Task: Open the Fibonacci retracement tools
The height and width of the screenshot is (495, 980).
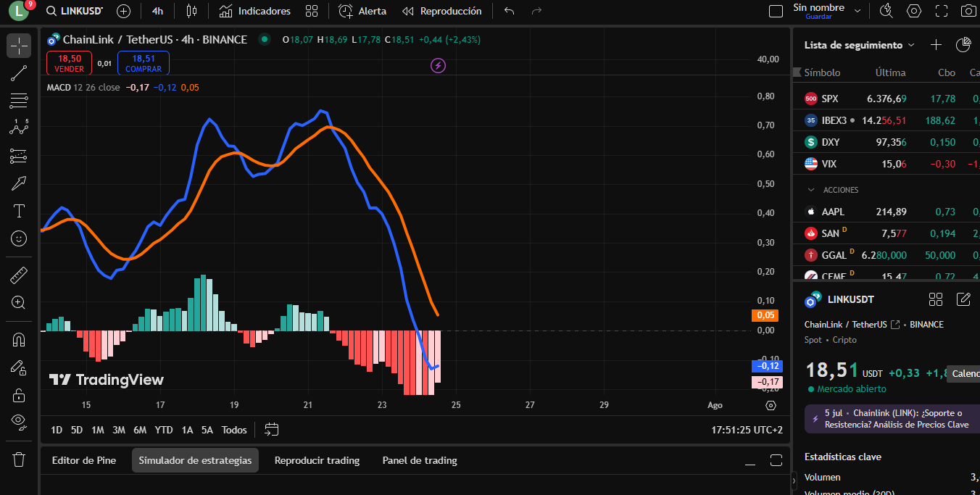Action: click(19, 101)
